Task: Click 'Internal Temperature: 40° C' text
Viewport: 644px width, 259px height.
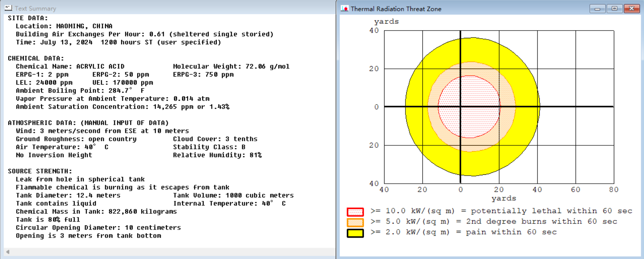Action: tap(229, 203)
